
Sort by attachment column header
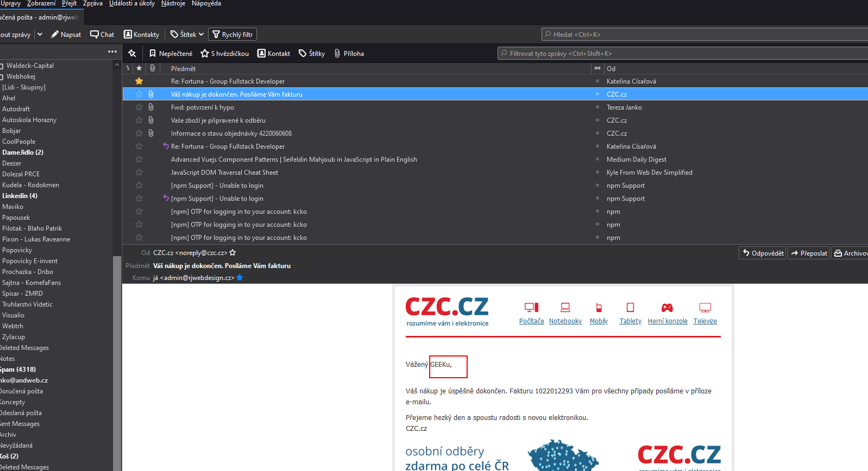153,68
